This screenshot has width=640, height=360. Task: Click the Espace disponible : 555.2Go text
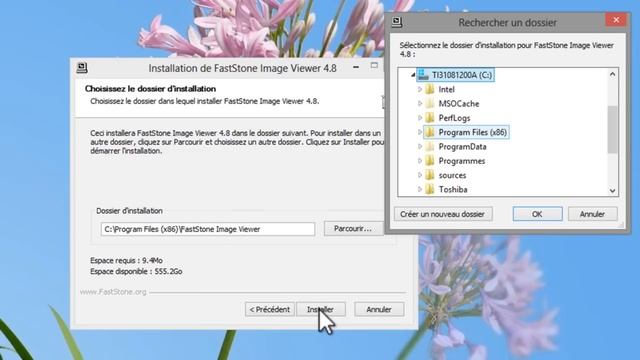136,271
